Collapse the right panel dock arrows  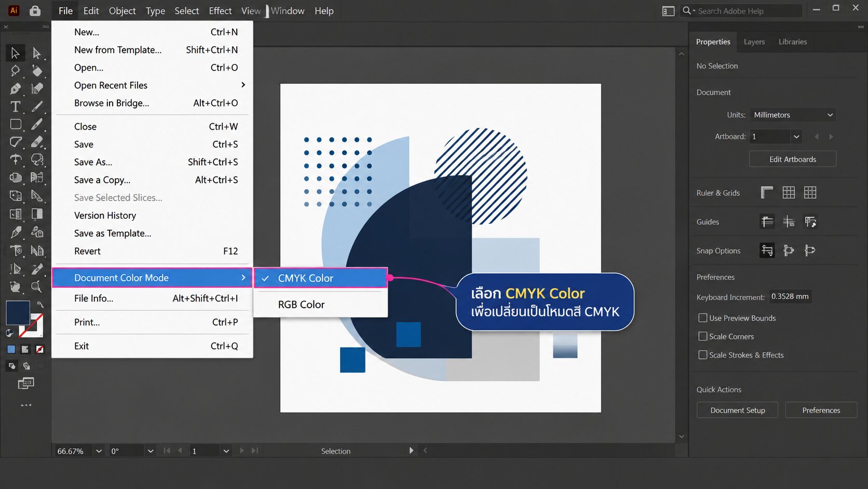click(x=861, y=27)
